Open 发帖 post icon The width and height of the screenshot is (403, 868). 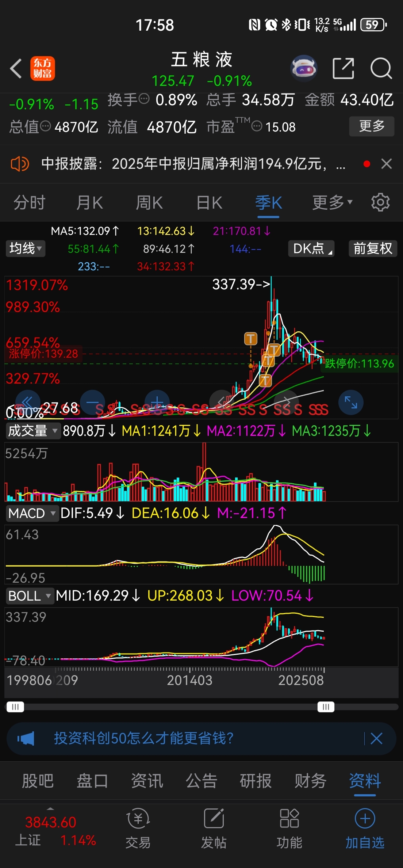point(214,829)
